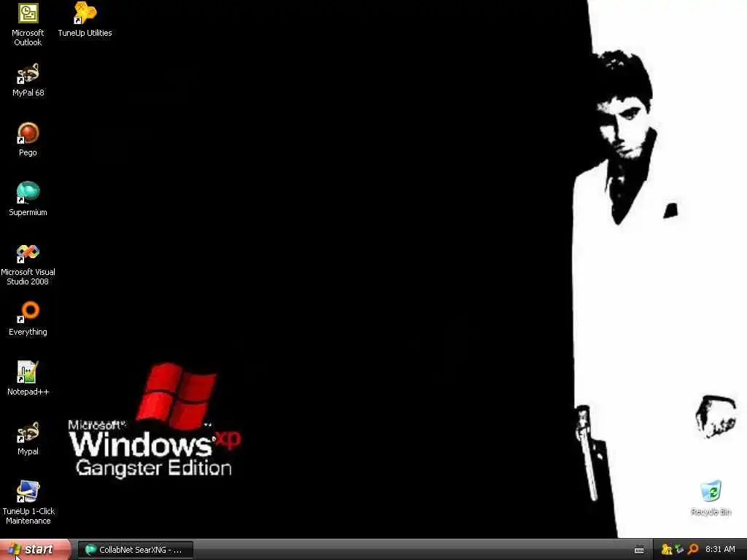Image resolution: width=747 pixels, height=560 pixels.
Task: Activate the CollabNet SearXNG taskbar button
Action: (x=135, y=550)
